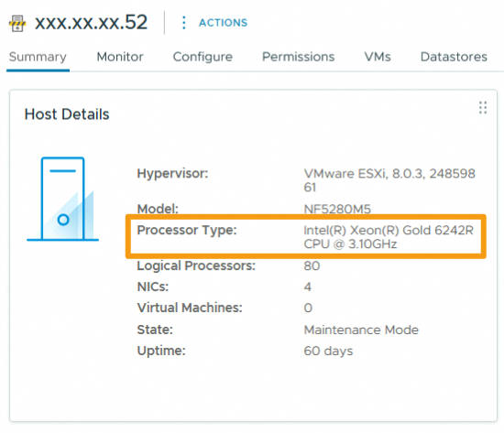Click the Maintenance Mode state value
This screenshot has height=433, width=504.
point(361,330)
